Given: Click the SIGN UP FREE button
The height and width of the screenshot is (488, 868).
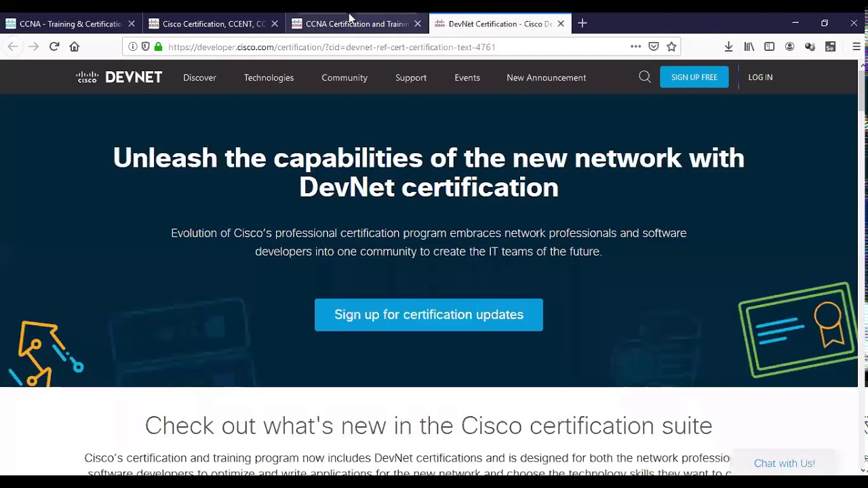Looking at the screenshot, I should tap(694, 77).
